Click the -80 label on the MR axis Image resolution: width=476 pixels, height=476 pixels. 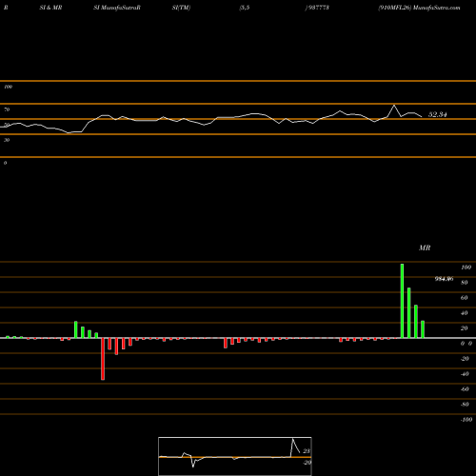(x=465, y=405)
